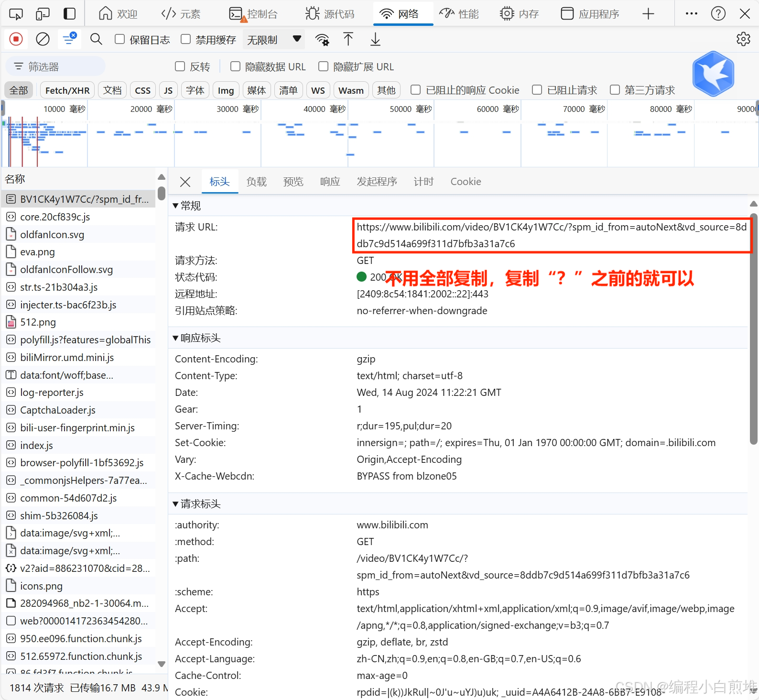Image resolution: width=759 pixels, height=700 pixels.
Task: Filter by CSS requests
Action: pos(143,90)
